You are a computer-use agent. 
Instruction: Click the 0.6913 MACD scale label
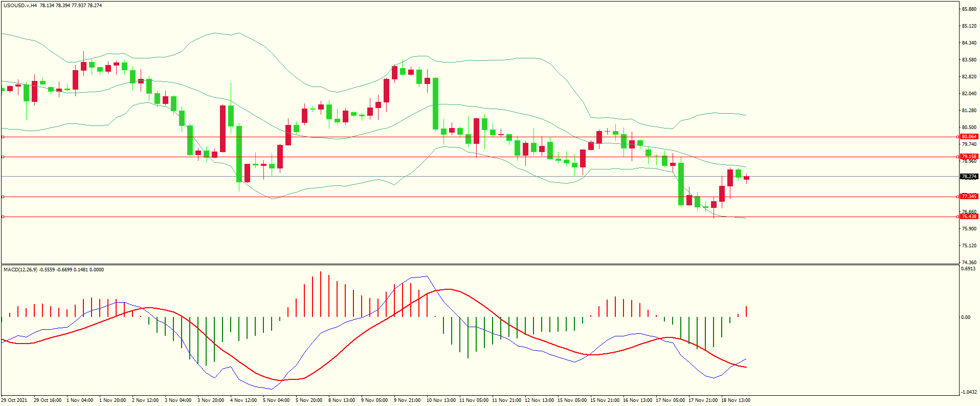tap(968, 269)
